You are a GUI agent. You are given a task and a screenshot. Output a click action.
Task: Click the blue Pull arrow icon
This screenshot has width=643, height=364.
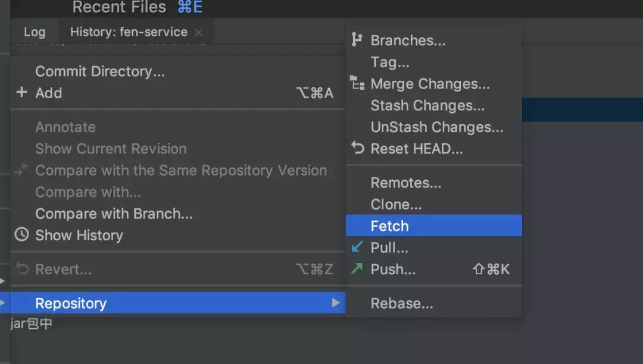coord(357,247)
